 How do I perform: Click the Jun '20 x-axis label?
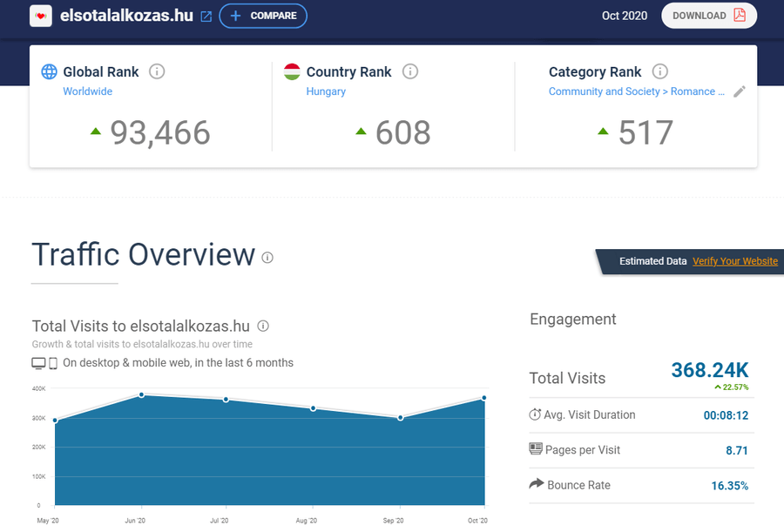[135, 521]
